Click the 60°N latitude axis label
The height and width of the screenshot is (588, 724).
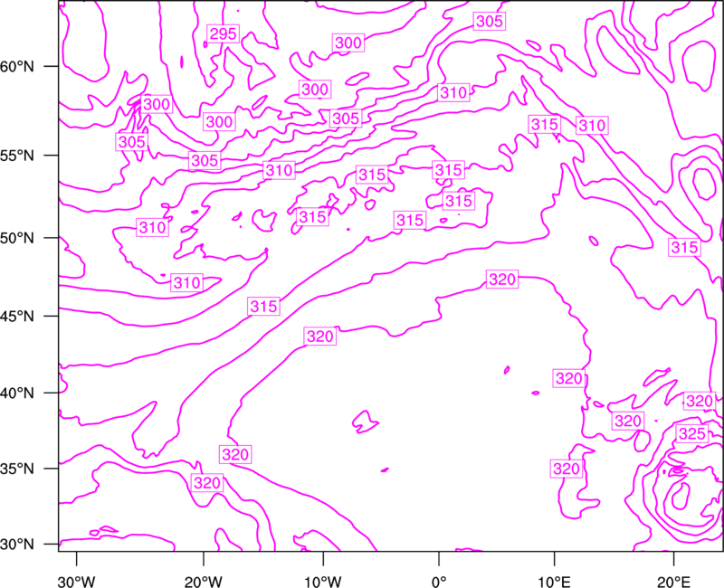(x=17, y=67)
